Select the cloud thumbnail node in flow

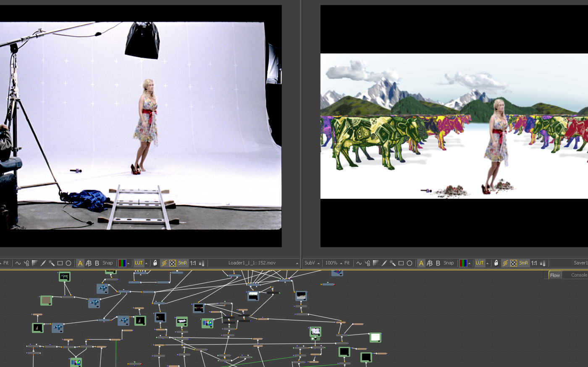182,321
